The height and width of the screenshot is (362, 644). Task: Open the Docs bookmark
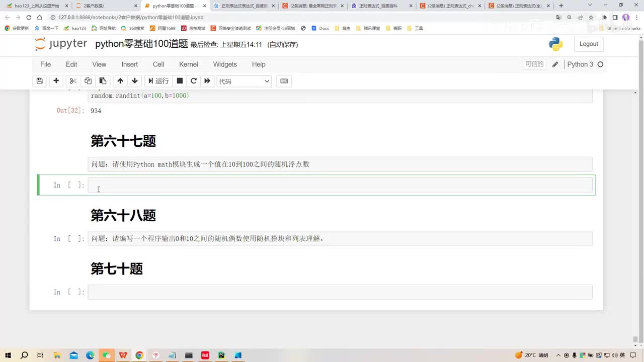(x=320, y=28)
